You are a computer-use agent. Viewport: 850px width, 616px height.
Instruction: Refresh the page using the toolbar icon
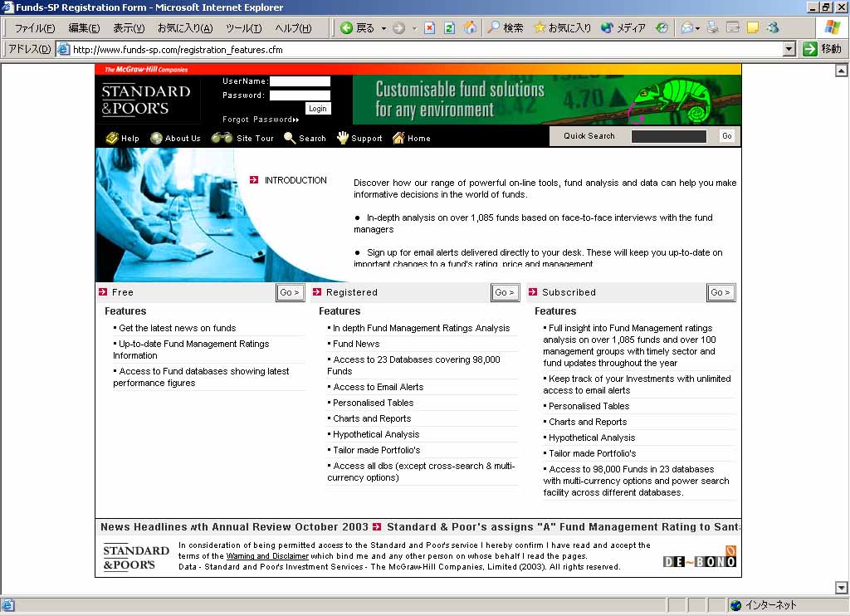tap(449, 28)
